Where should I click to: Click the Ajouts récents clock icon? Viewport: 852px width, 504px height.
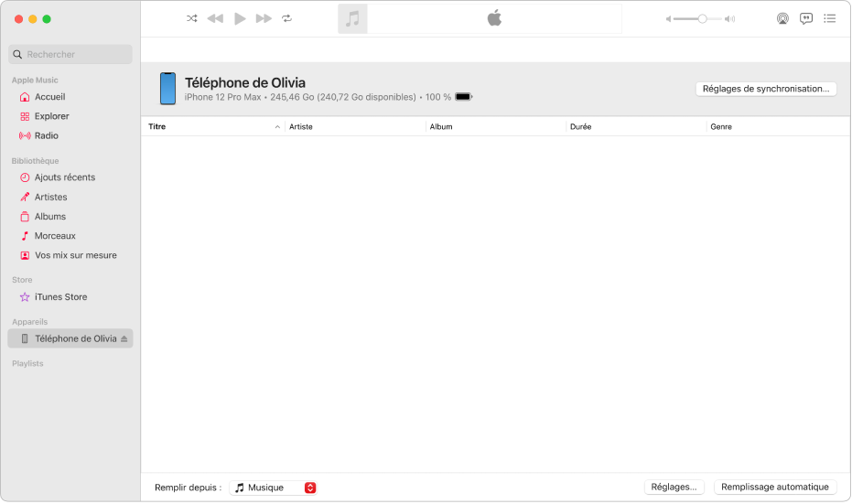pyautogui.click(x=25, y=177)
